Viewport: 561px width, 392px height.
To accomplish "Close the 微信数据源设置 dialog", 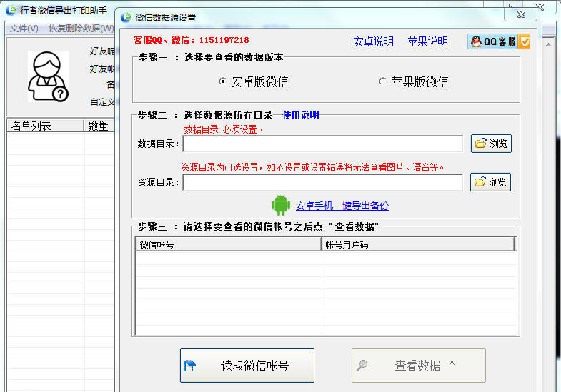I will coord(521,14).
